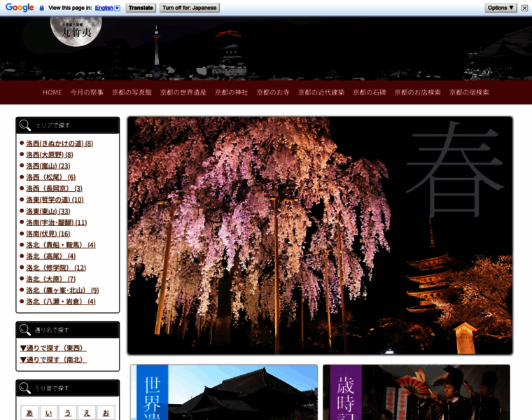Open 洛西(きぬかけの道) (8) link

click(x=59, y=143)
